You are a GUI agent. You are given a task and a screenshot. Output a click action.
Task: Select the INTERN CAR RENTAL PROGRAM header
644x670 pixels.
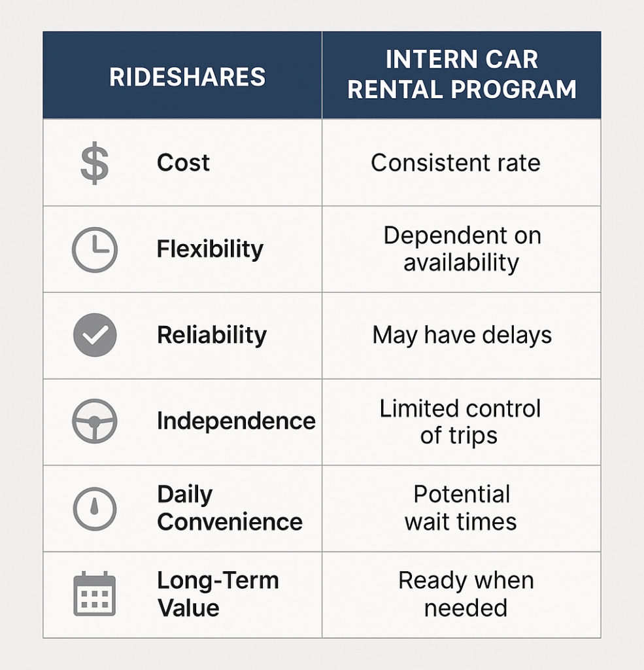coord(462,75)
